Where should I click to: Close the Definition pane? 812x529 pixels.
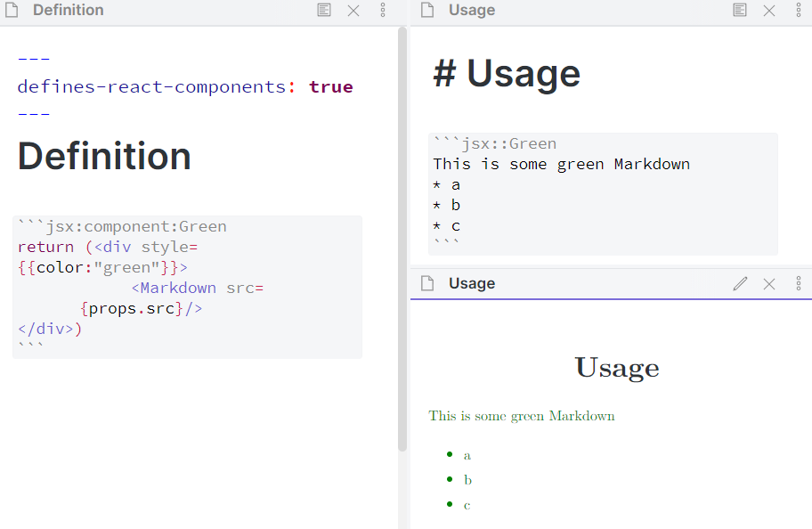[x=353, y=11]
